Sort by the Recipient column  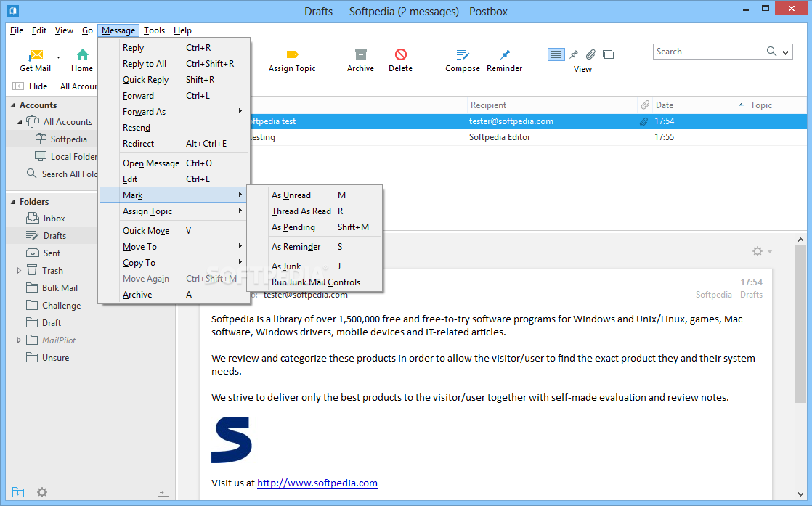coord(552,105)
